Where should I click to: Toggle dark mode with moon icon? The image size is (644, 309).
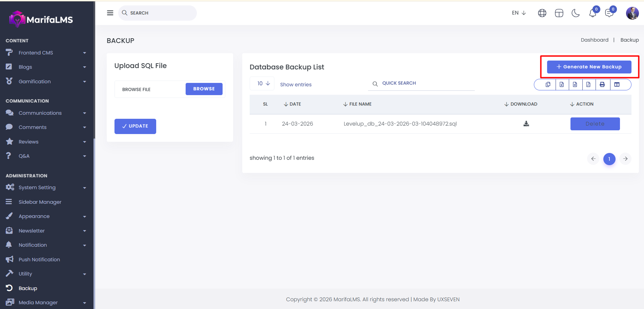(576, 13)
